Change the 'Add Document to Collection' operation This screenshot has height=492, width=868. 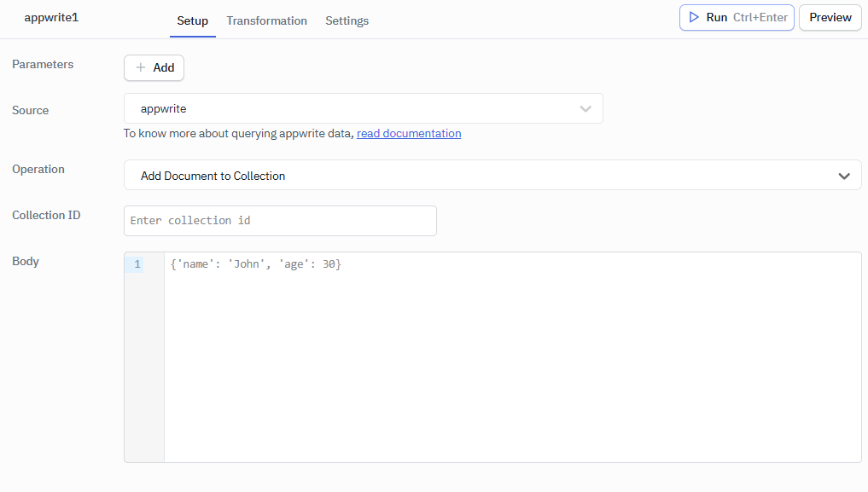(492, 176)
